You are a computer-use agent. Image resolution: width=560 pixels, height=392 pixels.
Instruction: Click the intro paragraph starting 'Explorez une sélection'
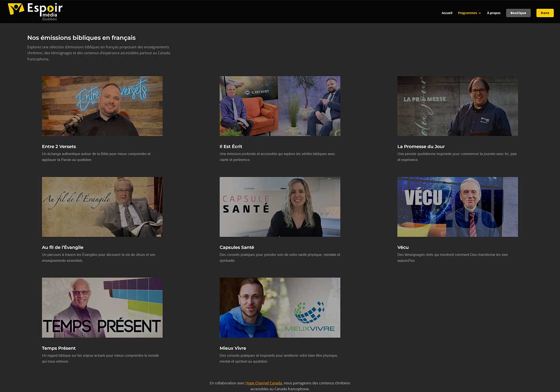pos(99,53)
